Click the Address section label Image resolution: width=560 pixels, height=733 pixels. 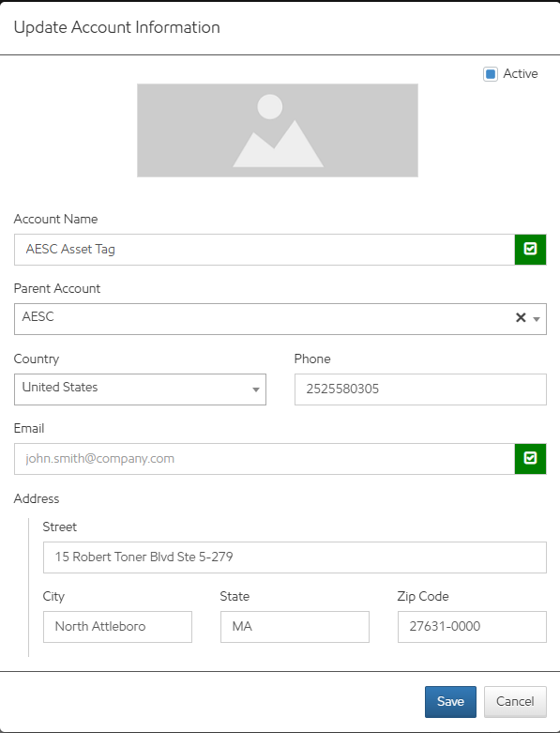coord(37,498)
